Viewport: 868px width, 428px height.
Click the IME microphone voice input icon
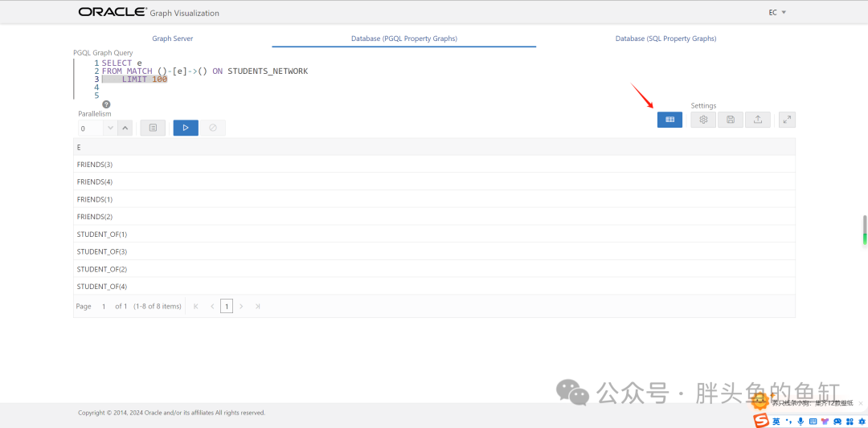click(800, 422)
